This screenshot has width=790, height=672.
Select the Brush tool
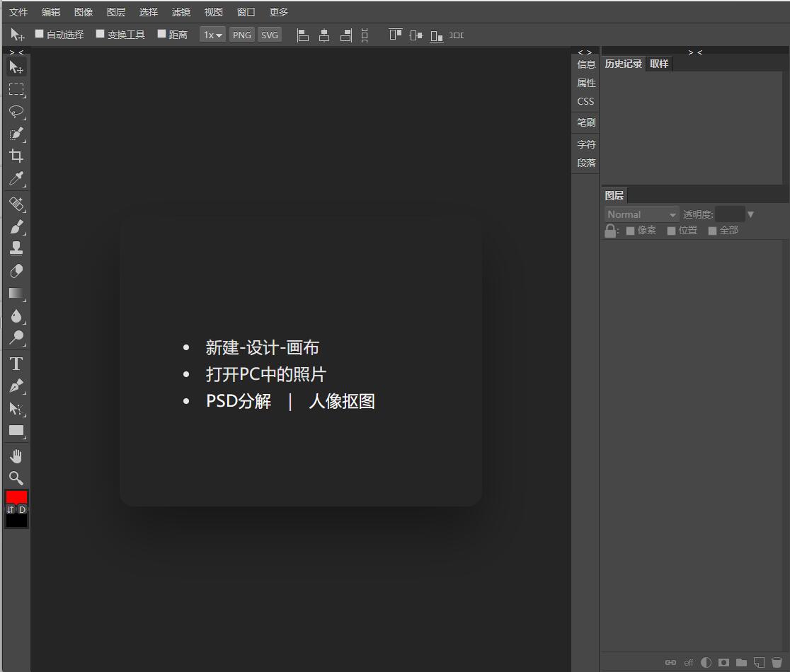pos(16,226)
